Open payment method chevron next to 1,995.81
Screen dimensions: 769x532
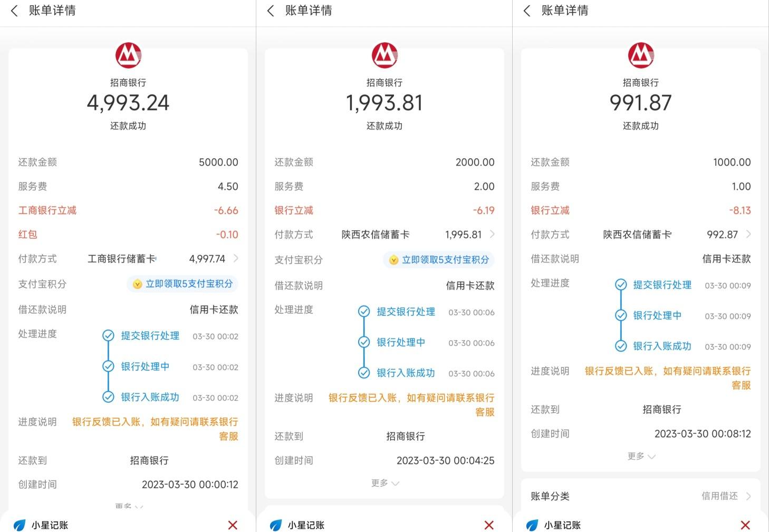pos(492,234)
